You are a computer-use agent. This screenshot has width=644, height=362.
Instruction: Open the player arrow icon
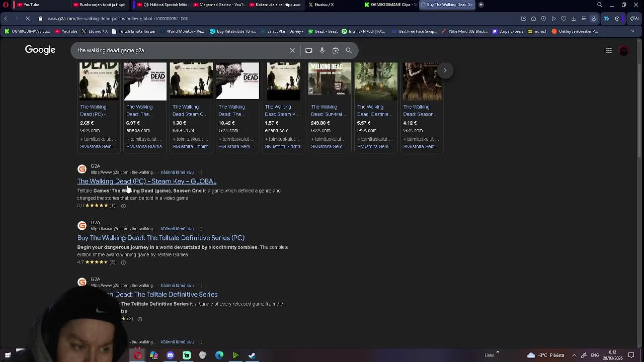coord(554,19)
